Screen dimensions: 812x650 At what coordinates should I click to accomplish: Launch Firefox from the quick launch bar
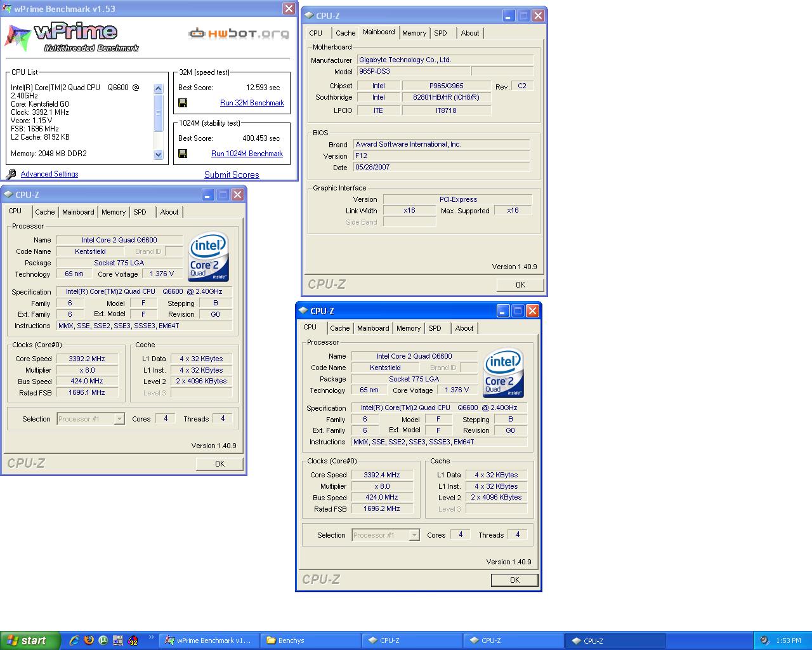89,640
